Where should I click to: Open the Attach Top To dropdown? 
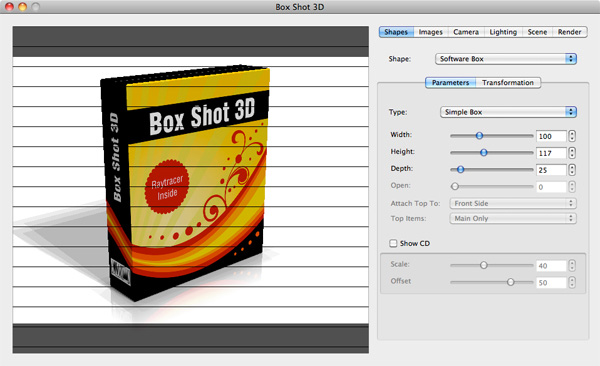513,203
